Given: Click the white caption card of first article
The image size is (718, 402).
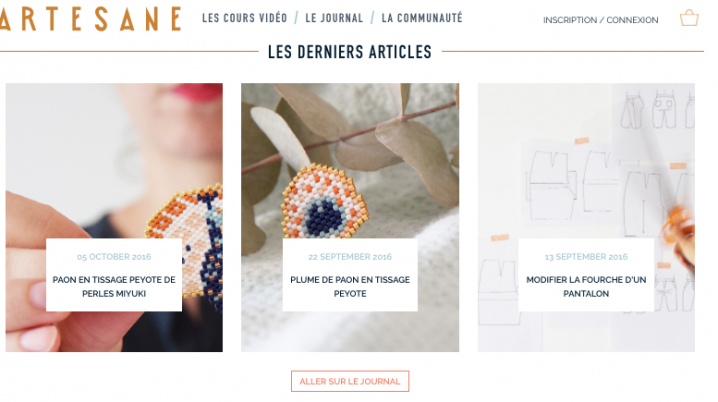Looking at the screenshot, I should click(x=114, y=275).
